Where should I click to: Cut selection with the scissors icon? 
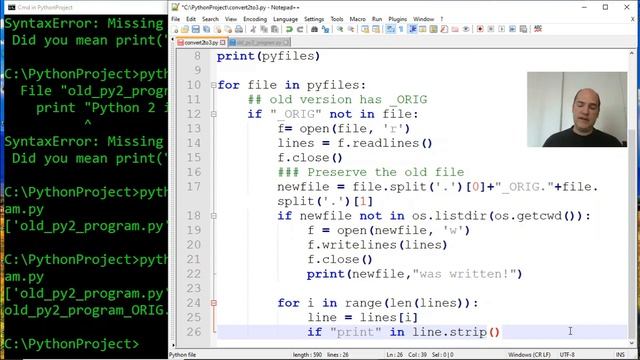coord(253,29)
